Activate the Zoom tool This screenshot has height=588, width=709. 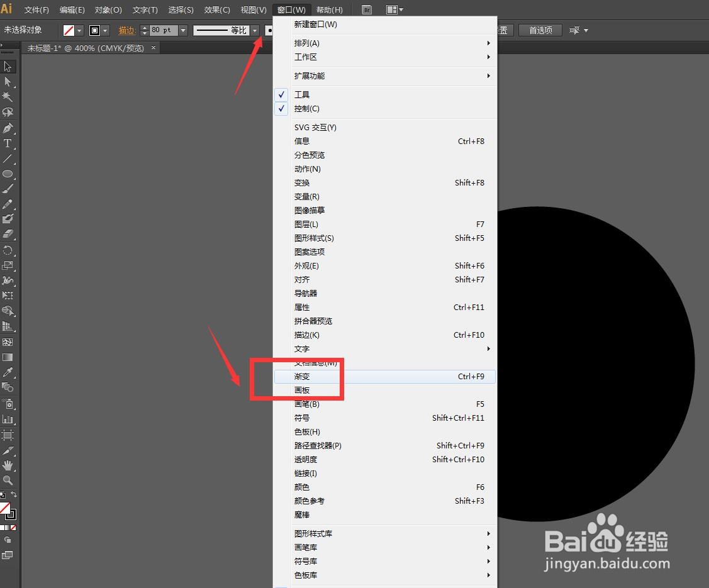tap(8, 480)
